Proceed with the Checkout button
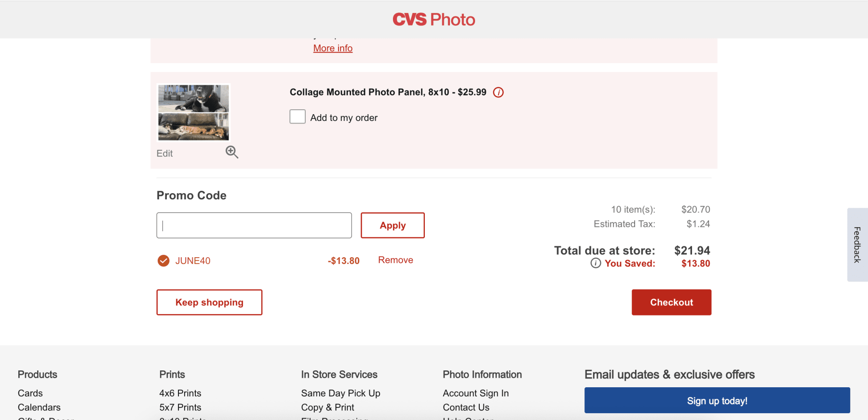 coord(671,302)
